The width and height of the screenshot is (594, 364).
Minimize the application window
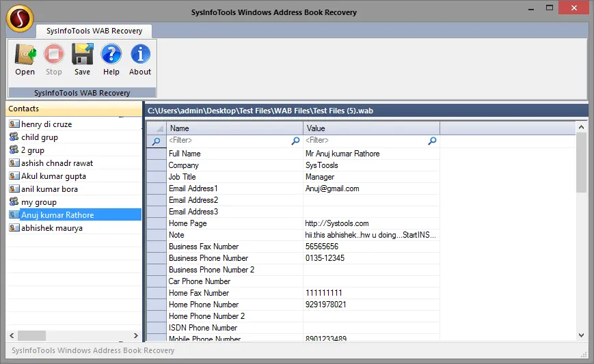pyautogui.click(x=530, y=8)
